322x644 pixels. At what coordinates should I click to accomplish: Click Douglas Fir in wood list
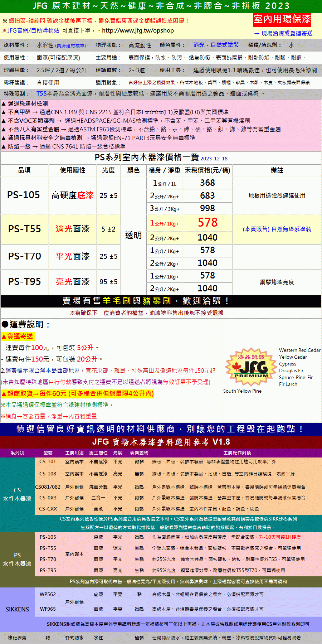(291, 371)
